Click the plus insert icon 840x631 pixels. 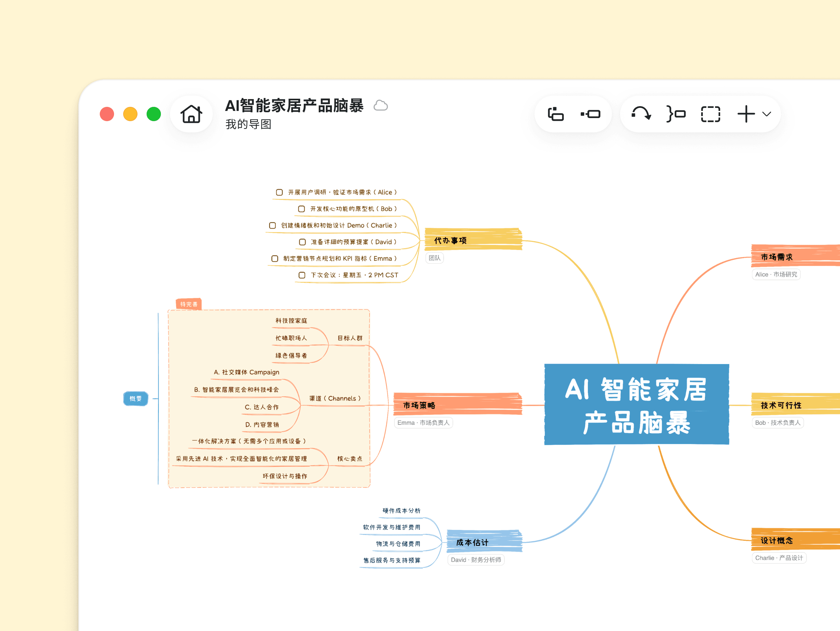tap(746, 114)
